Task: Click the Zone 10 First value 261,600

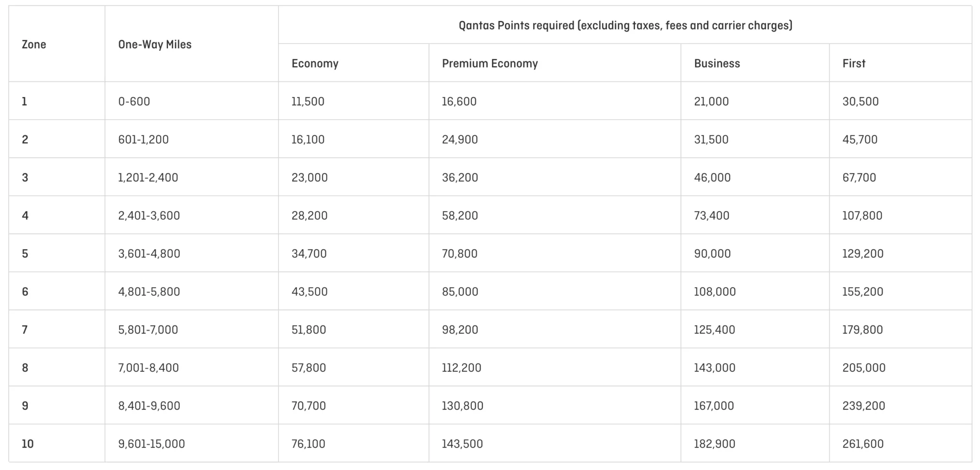Action: pos(863,444)
